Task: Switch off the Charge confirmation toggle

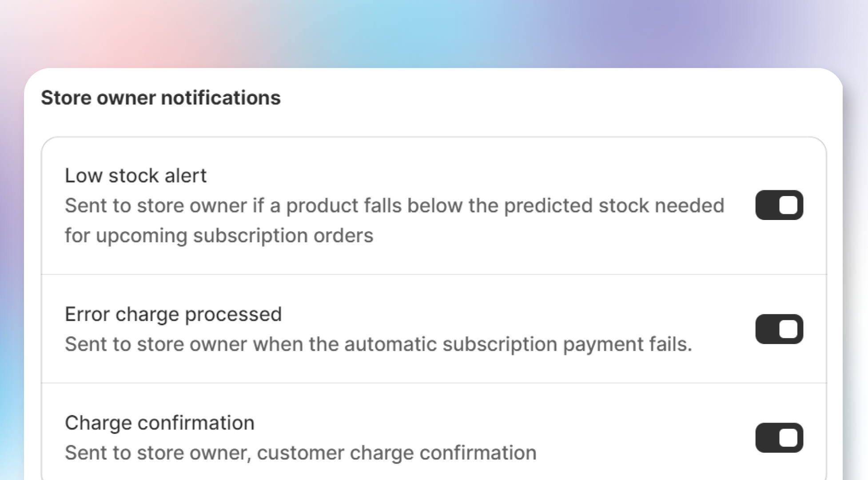Action: click(779, 437)
